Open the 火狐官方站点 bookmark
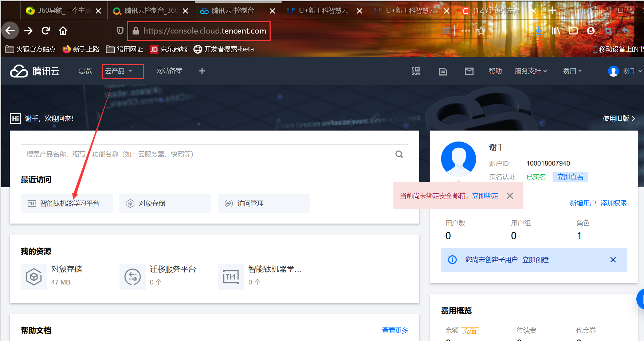Image resolution: width=644 pixels, height=341 pixels. pos(31,49)
